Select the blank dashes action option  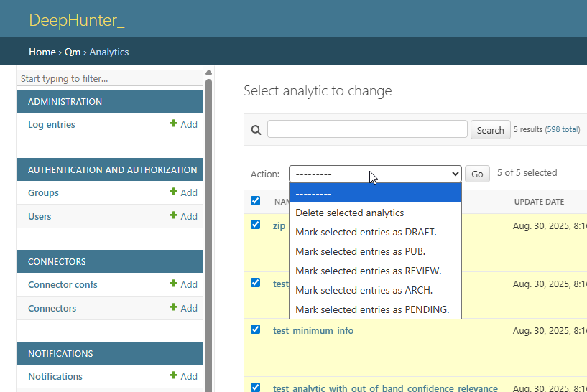point(375,193)
